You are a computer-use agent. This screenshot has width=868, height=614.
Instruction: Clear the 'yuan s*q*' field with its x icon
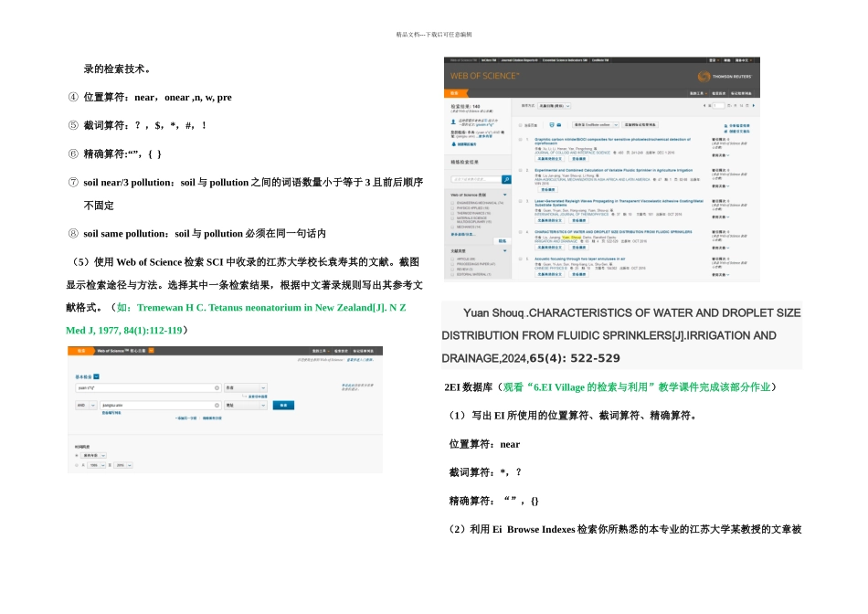(217, 388)
